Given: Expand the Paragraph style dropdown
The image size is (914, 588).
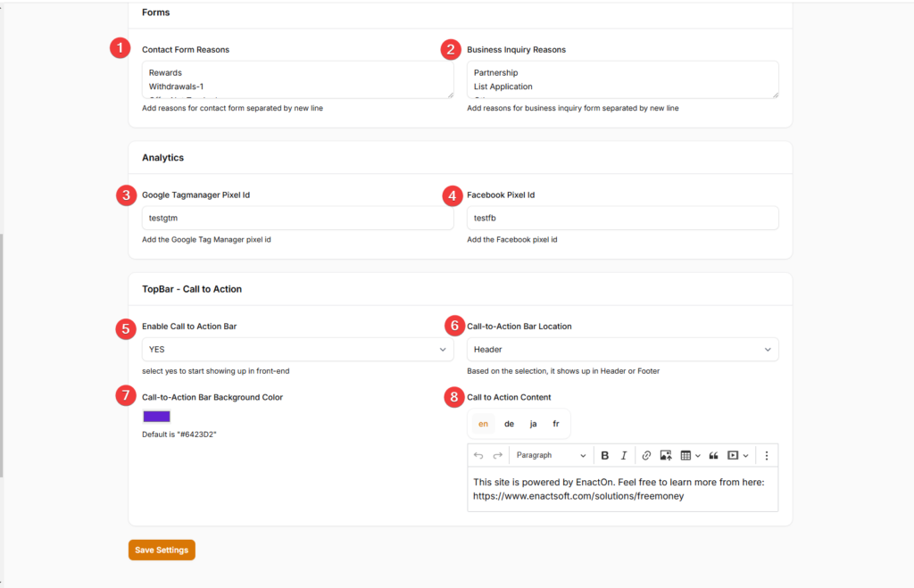Looking at the screenshot, I should point(551,456).
